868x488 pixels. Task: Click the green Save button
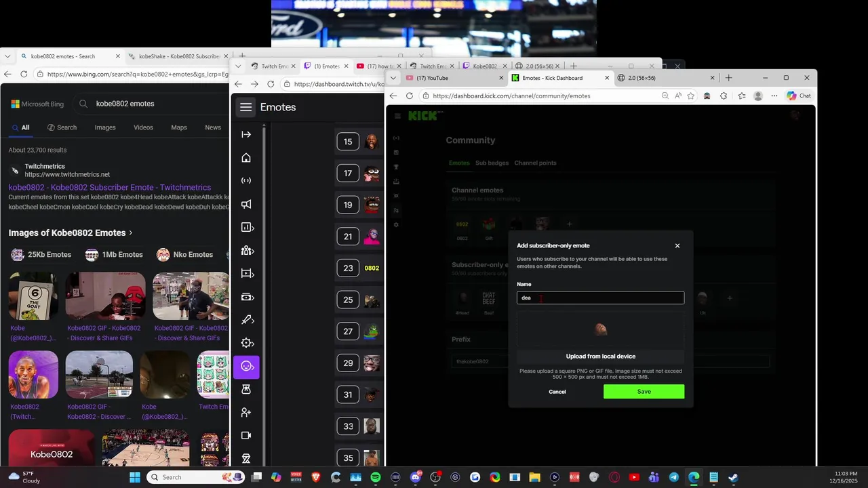pos(644,392)
